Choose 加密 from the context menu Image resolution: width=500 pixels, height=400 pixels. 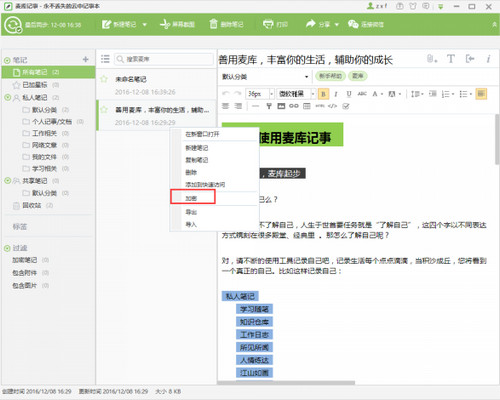191,198
